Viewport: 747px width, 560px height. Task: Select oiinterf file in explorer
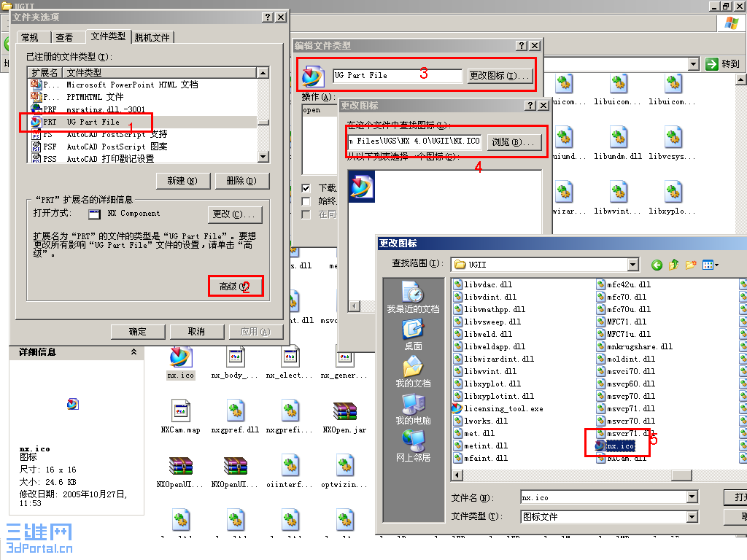click(290, 472)
